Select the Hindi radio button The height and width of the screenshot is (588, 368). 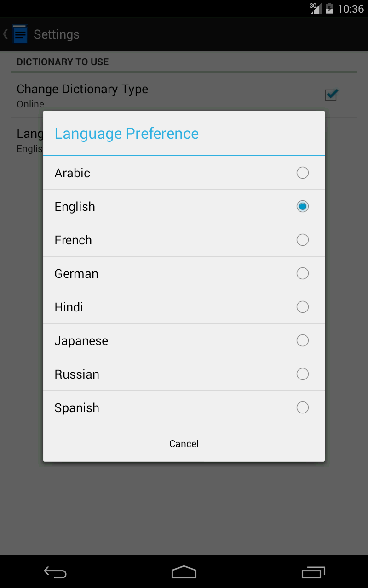[302, 307]
